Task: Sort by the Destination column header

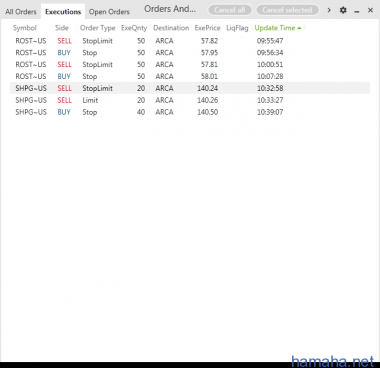Action: click(171, 28)
